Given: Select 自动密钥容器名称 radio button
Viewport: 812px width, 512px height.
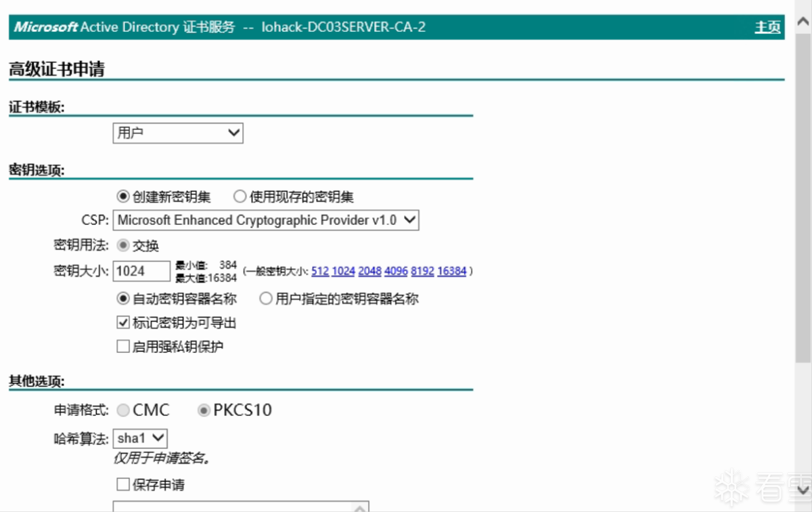Looking at the screenshot, I should [x=122, y=298].
